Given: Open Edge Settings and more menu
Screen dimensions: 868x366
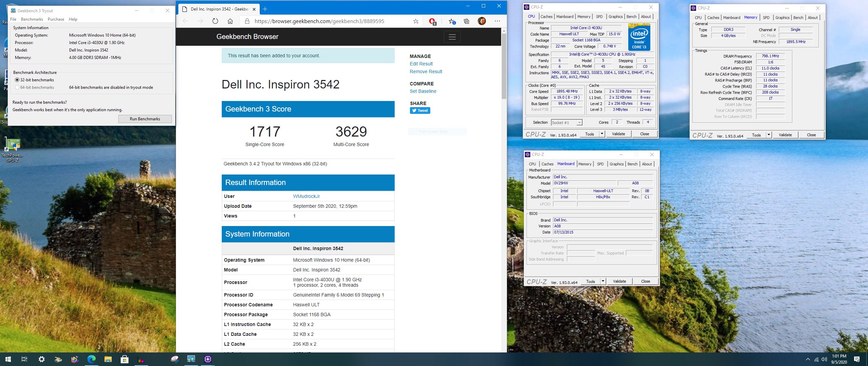Looking at the screenshot, I should [x=497, y=21].
